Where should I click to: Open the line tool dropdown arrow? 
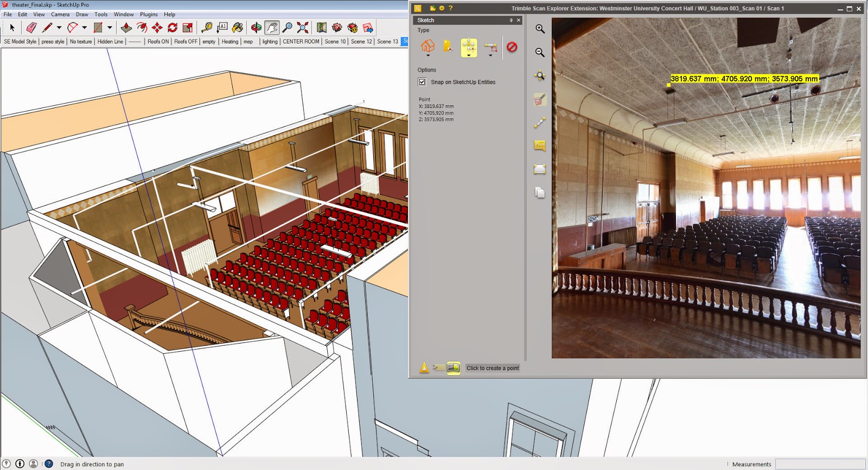59,28
